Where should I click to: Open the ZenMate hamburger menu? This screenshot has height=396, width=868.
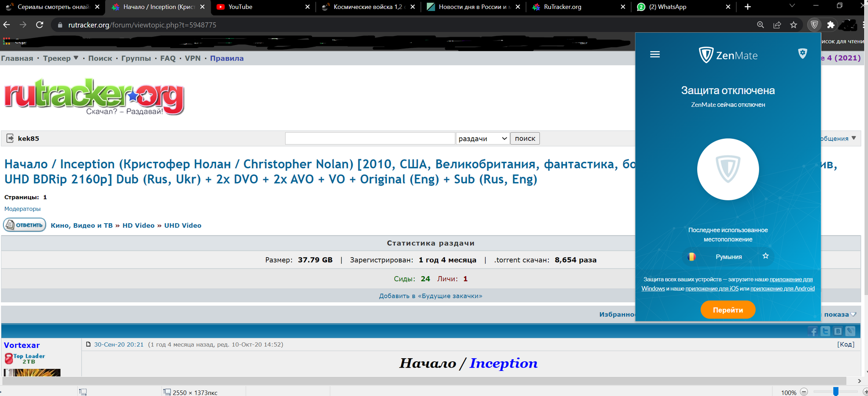tap(655, 54)
